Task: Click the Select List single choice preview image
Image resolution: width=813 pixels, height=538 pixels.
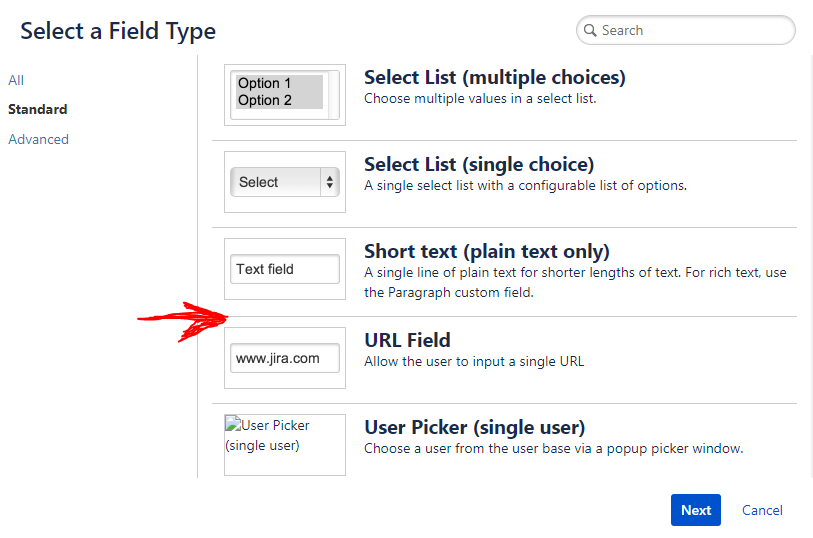Action: click(285, 182)
